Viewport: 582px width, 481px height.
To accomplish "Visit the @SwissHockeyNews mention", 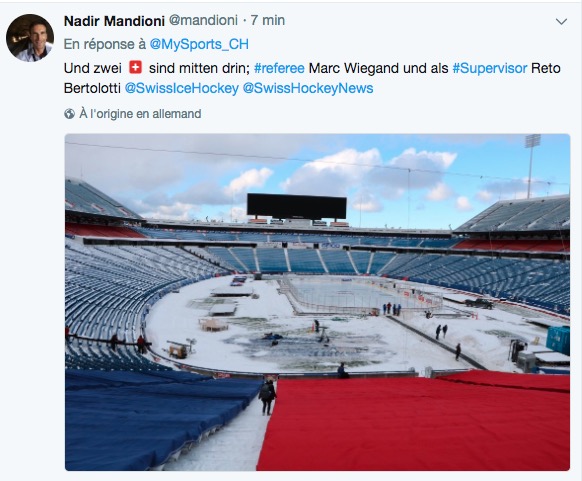I will tap(308, 88).
